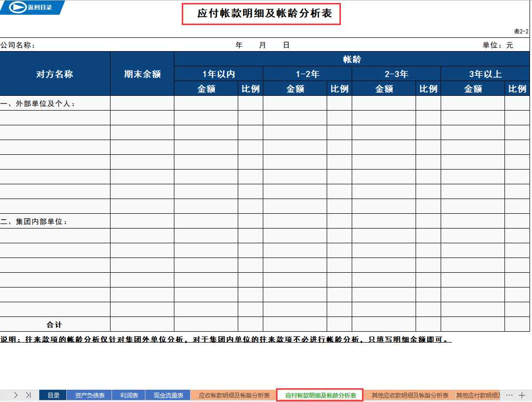Select the 合计 total row cell
532x402 pixels.
pos(55,324)
